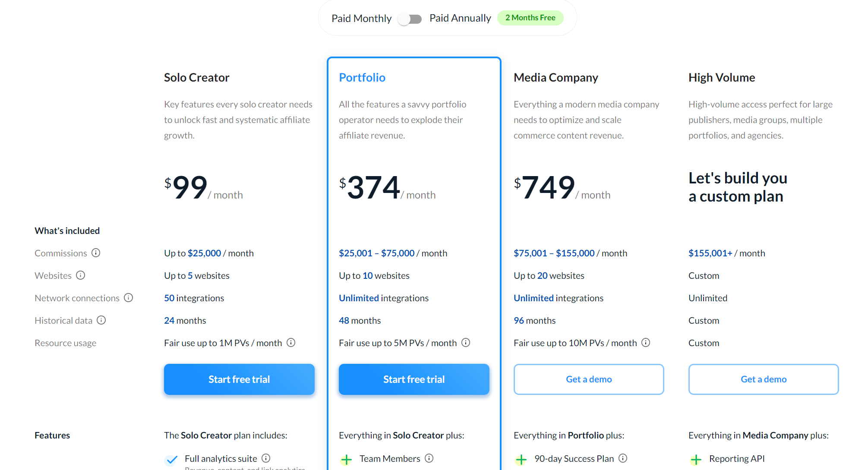Click the Portfolio plan heading

[362, 77]
